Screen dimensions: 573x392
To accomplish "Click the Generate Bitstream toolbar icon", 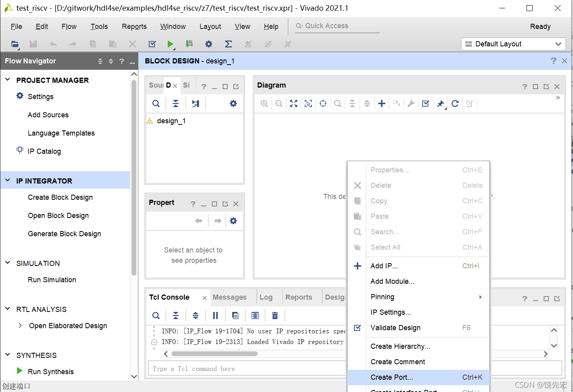I will tap(189, 44).
